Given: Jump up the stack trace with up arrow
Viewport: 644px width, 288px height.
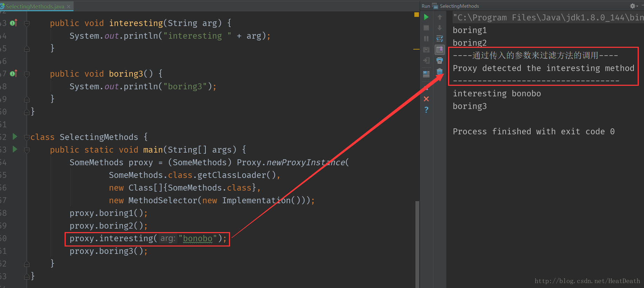Looking at the screenshot, I should coord(440,17).
